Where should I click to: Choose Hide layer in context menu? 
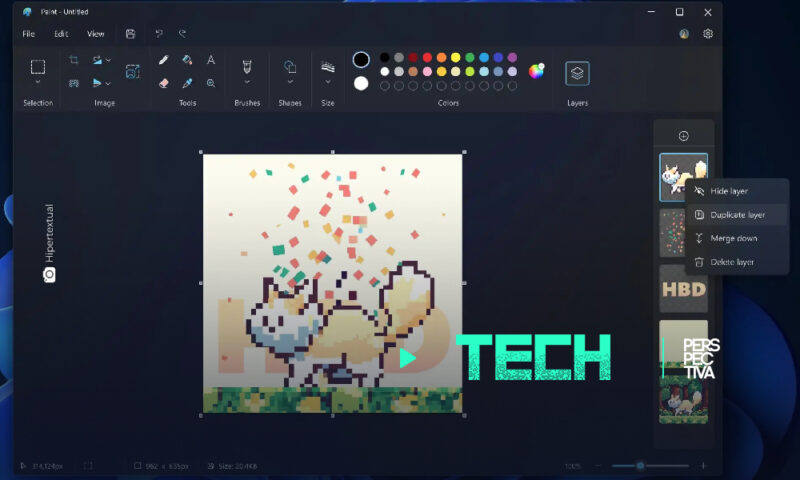tap(737, 191)
